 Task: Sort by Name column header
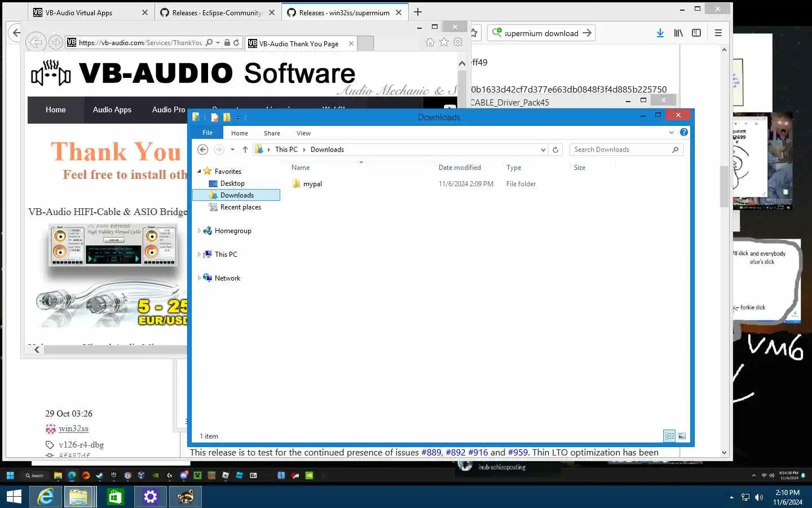[x=301, y=168]
